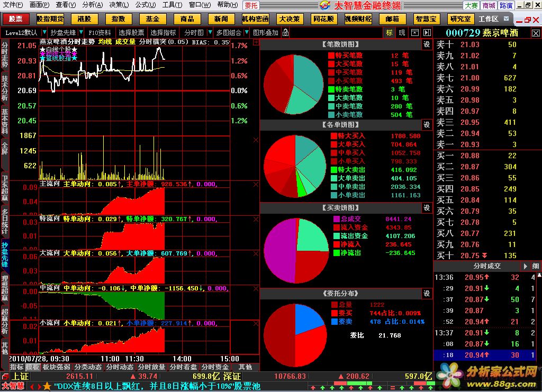Go to next ticker message with right arrow
The image size is (542, 392).
pyautogui.click(x=39, y=387)
